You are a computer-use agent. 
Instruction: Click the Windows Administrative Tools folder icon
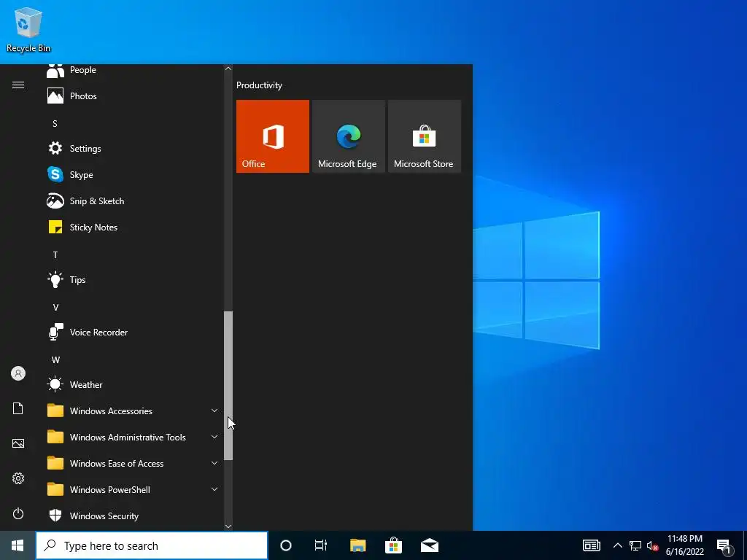pyautogui.click(x=55, y=437)
